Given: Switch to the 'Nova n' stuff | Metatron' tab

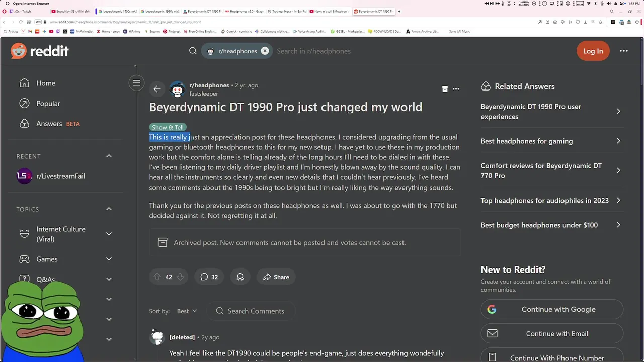Looking at the screenshot, I should point(331,11).
